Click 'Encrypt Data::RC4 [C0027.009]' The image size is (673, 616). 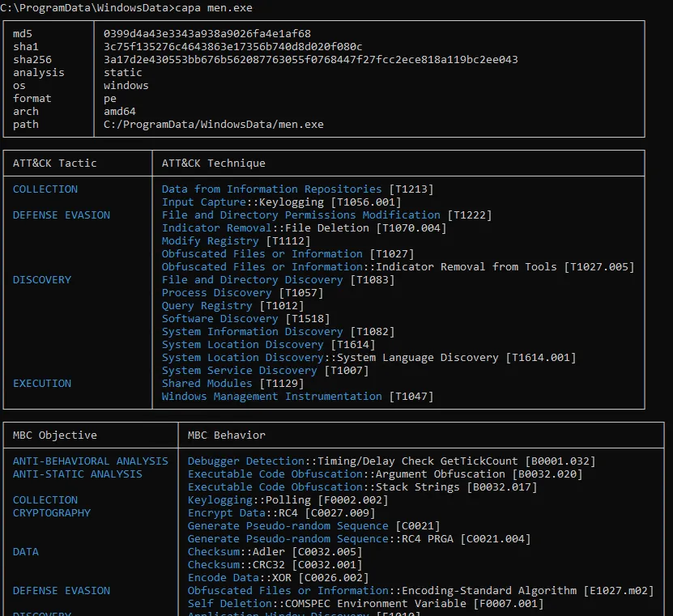[x=281, y=513]
